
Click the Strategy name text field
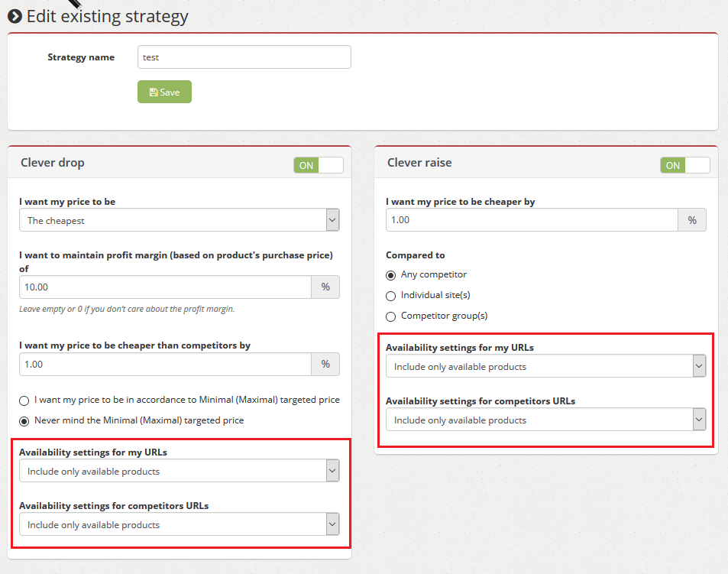point(244,57)
